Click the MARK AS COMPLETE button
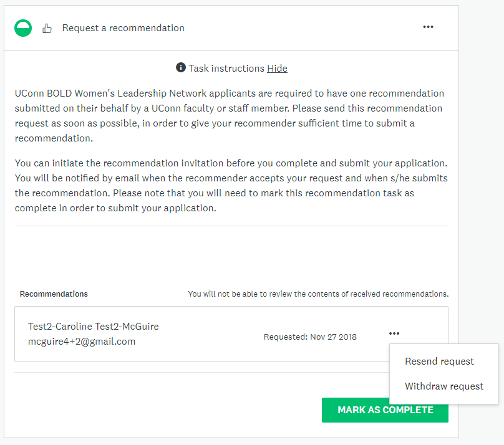Image resolution: width=504 pixels, height=445 pixels. [x=385, y=410]
